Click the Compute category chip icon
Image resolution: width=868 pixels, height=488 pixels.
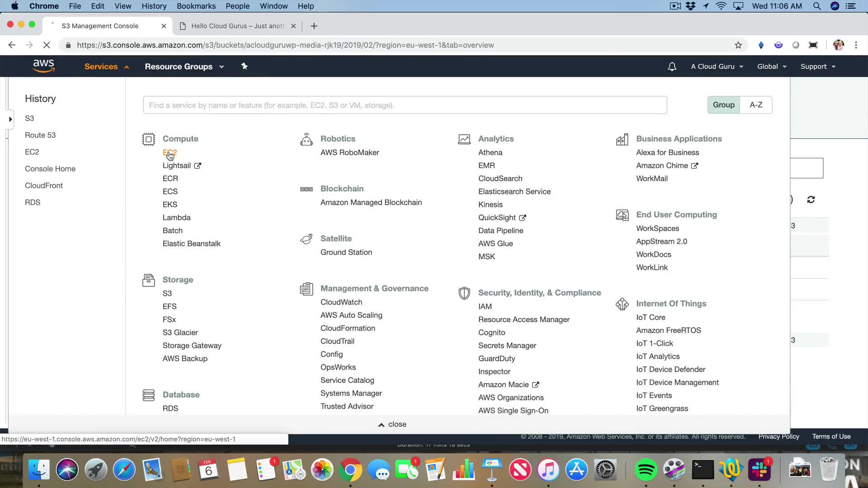(x=148, y=139)
